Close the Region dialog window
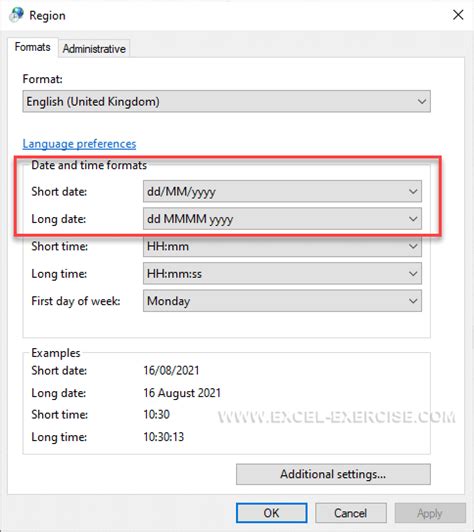 pyautogui.click(x=458, y=15)
